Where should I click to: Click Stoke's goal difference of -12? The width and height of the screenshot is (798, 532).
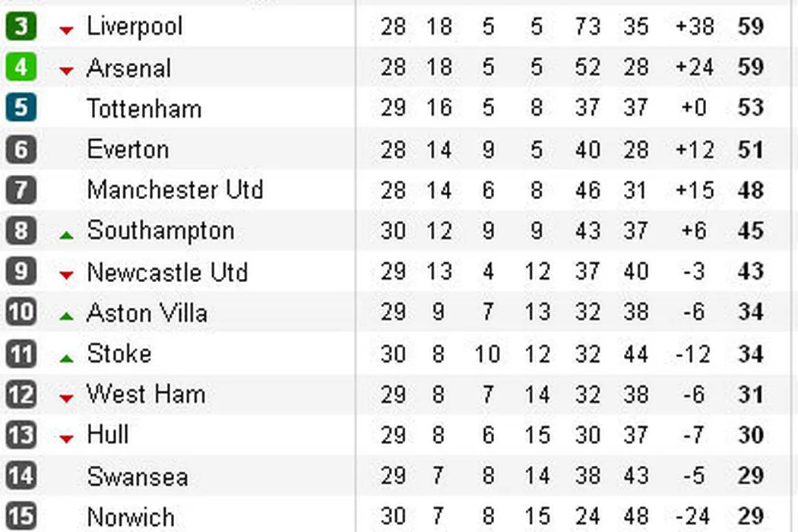click(x=694, y=353)
